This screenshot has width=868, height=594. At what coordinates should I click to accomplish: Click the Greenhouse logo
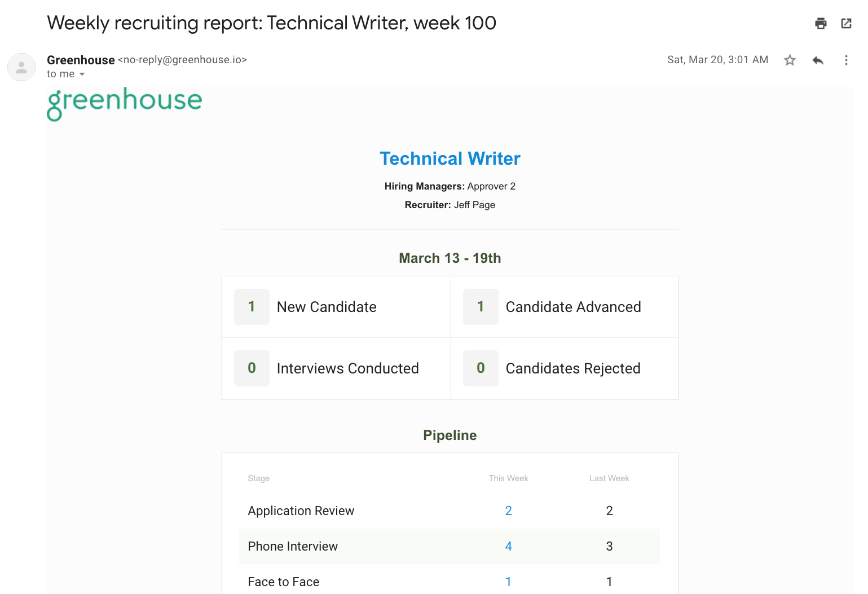coord(124,103)
